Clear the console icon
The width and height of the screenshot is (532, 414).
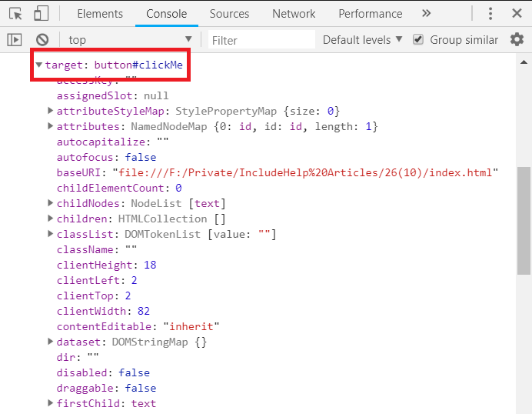coord(42,40)
